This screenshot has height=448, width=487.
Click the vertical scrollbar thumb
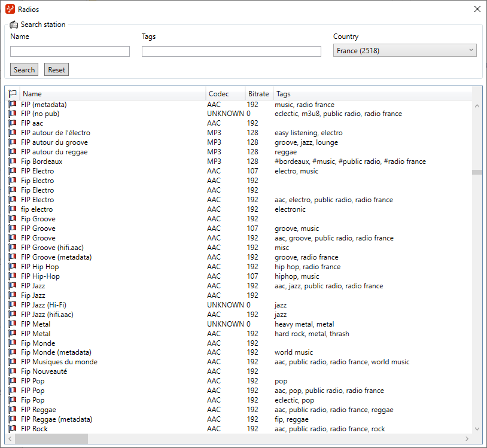click(x=477, y=172)
